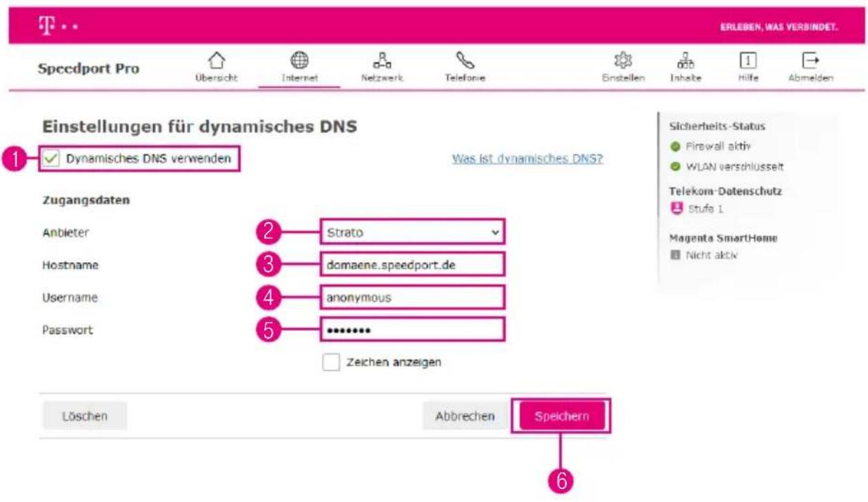Image resolution: width=868 pixels, height=502 pixels.
Task: Open the Inhalte sitemap icon
Action: coord(687,60)
